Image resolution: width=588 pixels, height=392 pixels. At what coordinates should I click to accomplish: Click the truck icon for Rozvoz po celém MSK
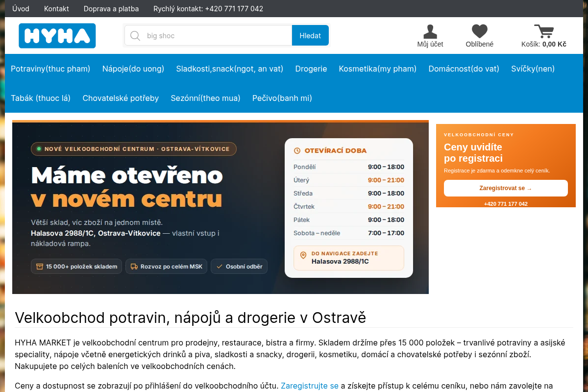click(x=134, y=267)
